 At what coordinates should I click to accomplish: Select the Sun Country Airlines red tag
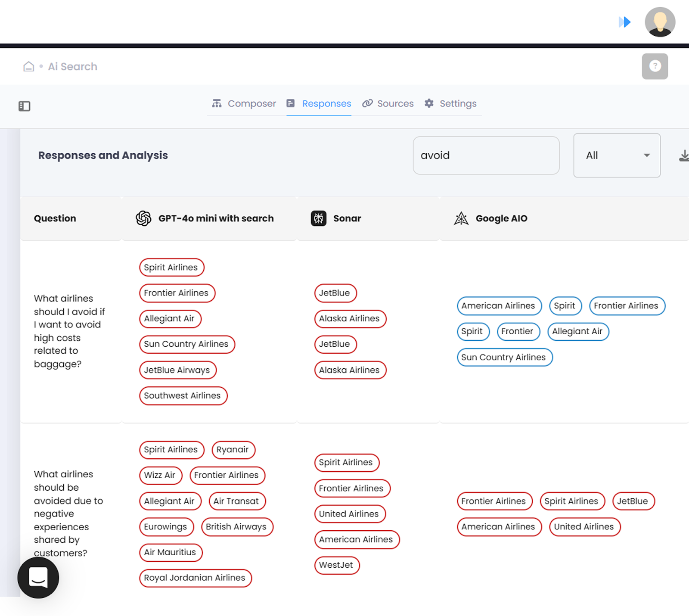[x=187, y=344]
